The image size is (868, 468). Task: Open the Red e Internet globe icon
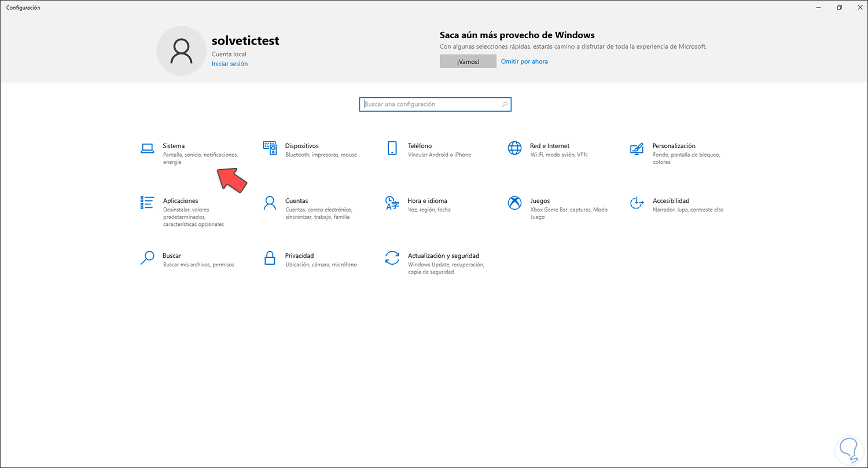(514, 148)
